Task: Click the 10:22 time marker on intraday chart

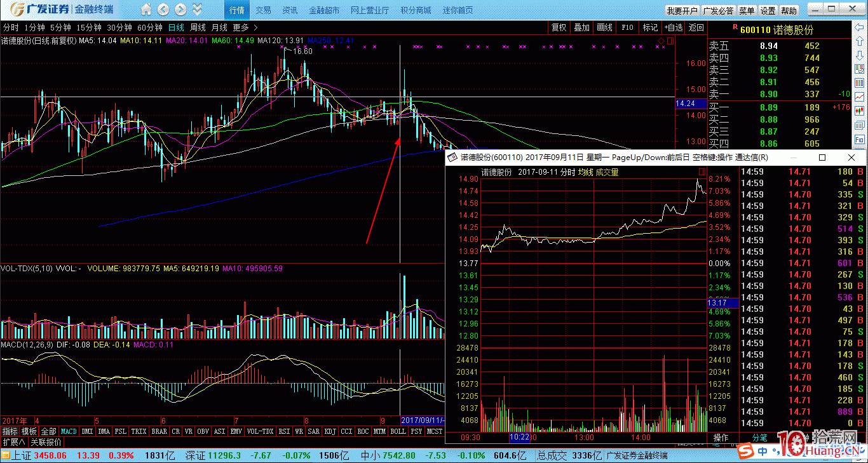Action: click(519, 438)
